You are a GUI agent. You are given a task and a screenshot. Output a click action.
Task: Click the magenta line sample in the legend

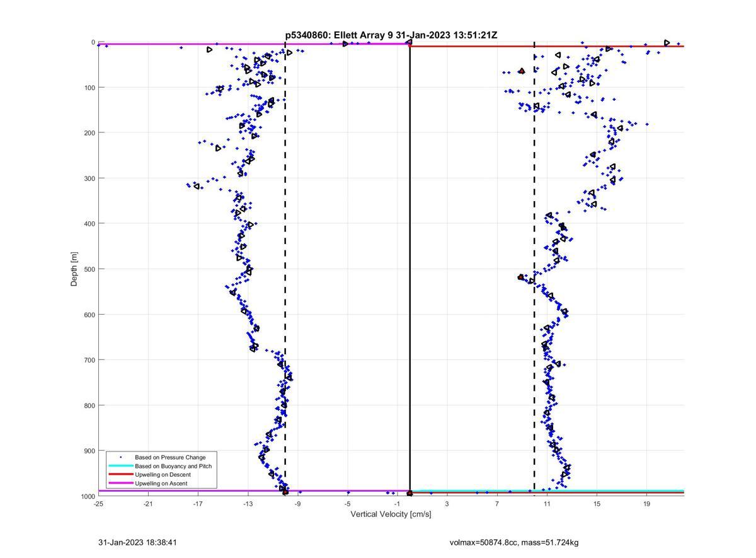click(x=120, y=484)
